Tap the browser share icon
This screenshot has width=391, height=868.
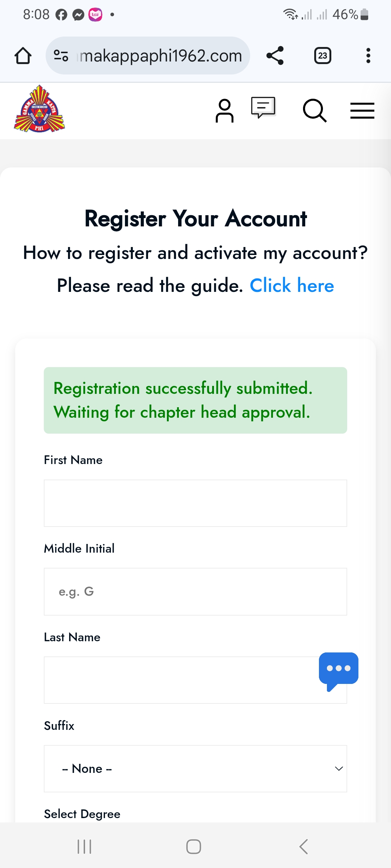[x=275, y=55]
